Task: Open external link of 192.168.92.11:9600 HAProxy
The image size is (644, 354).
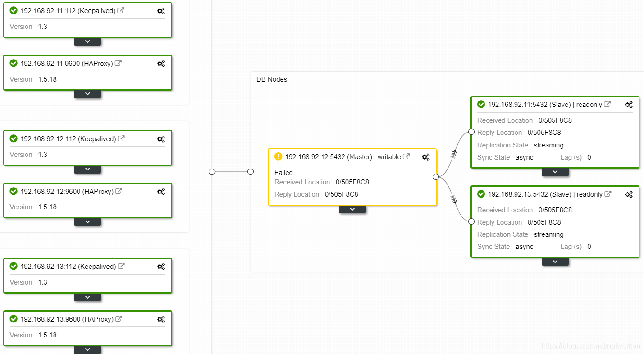Action: pos(118,63)
